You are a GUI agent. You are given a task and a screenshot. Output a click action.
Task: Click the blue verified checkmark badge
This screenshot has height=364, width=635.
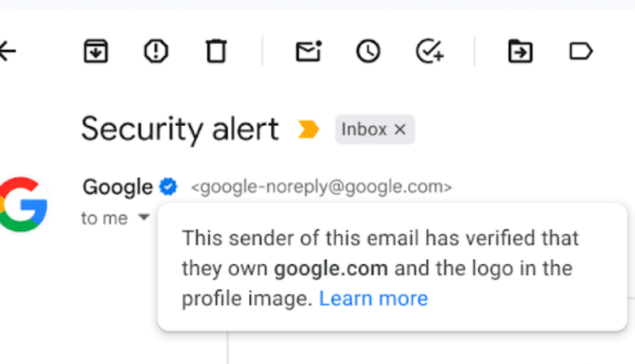click(169, 186)
